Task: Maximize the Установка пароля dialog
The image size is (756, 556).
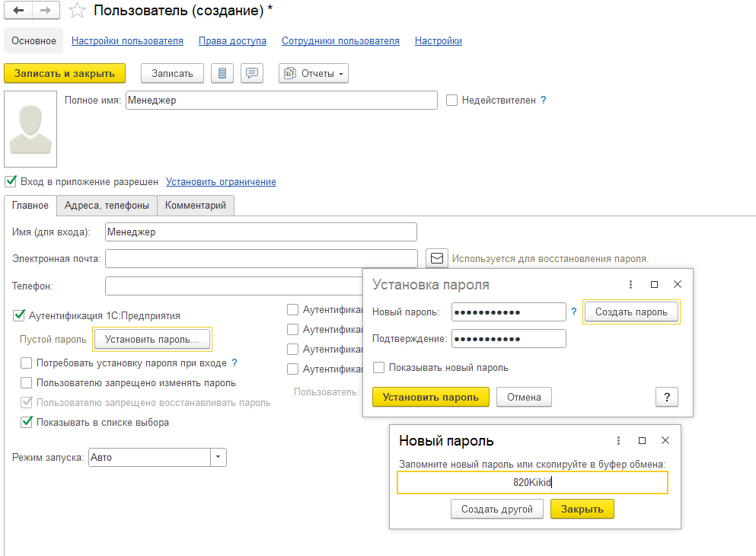Action: pos(654,285)
